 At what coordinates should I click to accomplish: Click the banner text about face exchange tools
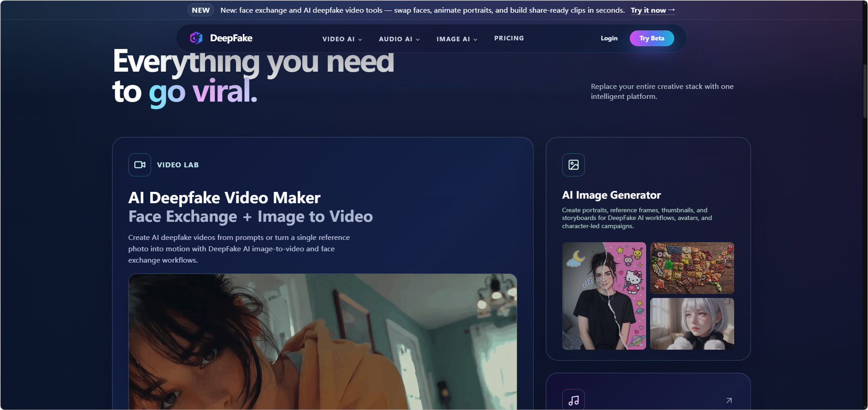tap(422, 10)
